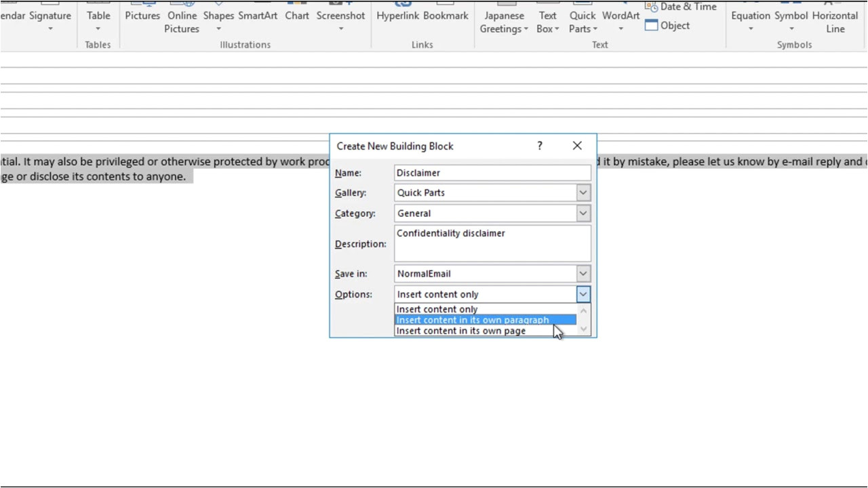Insert a SmartArt graphic
The height and width of the screenshot is (488, 868).
pos(257,15)
